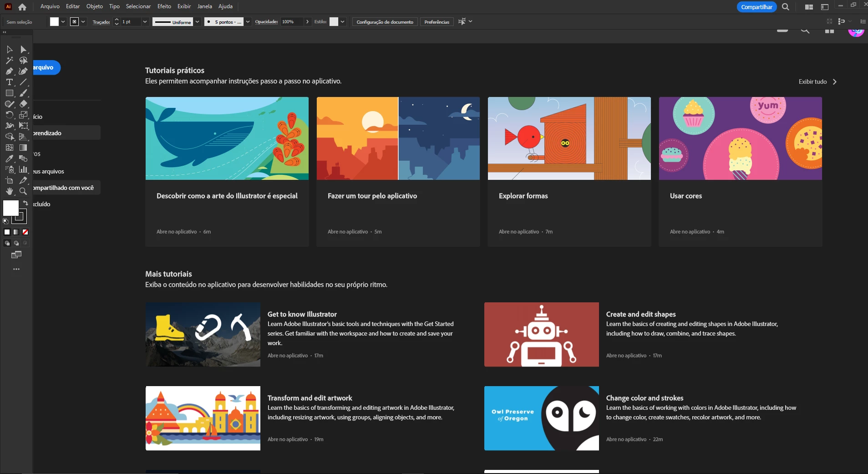Click the Preferências button
868x474 pixels.
(437, 22)
